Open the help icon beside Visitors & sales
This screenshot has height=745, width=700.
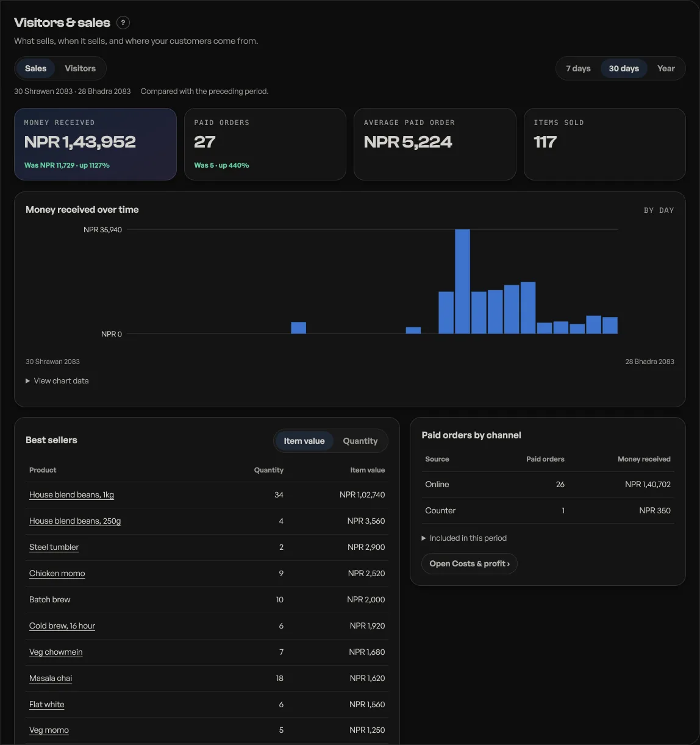[x=123, y=23]
